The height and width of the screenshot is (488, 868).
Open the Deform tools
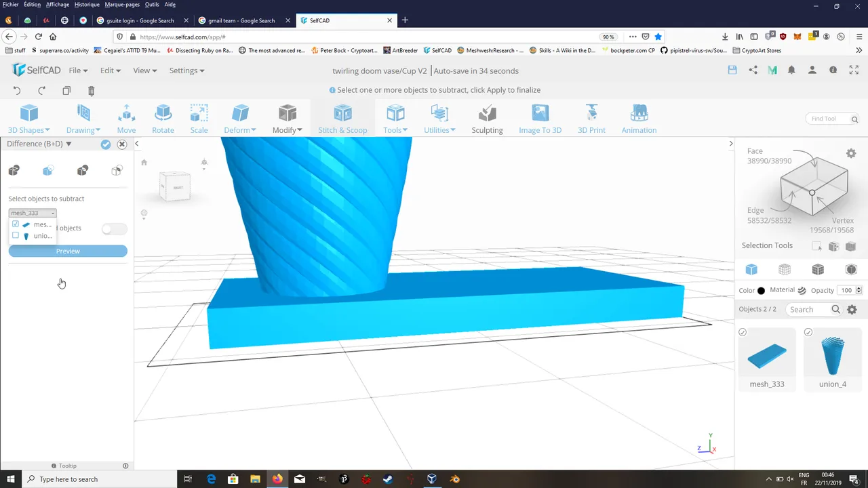(x=240, y=119)
